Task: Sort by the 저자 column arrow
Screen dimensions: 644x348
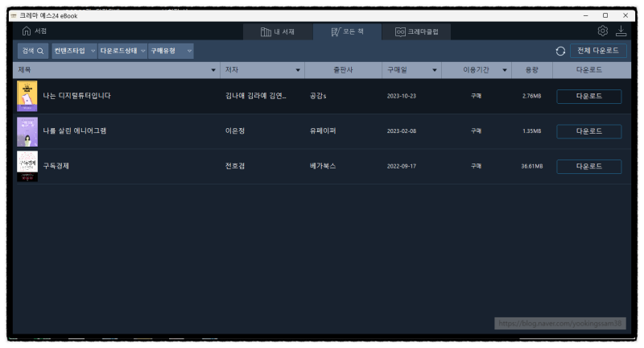Action: coord(298,70)
